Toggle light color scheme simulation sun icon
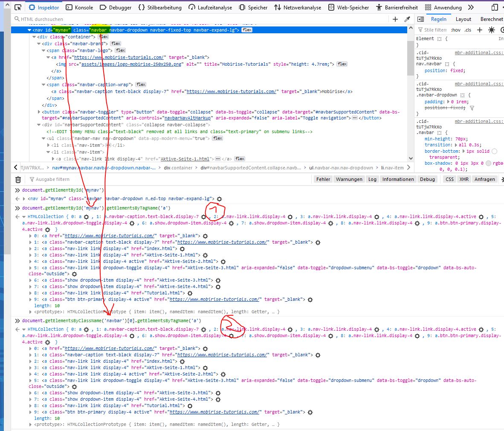Screen dimensions: 504x431 coord(492,30)
